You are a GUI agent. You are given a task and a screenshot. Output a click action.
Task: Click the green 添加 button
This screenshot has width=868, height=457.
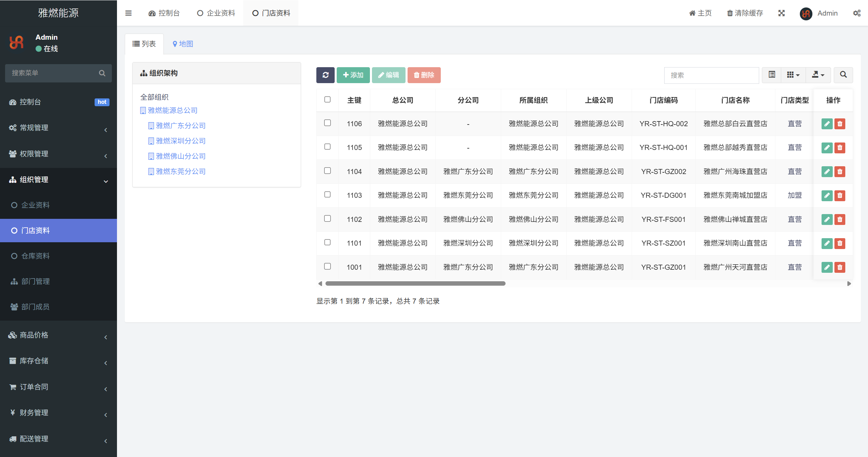click(353, 75)
